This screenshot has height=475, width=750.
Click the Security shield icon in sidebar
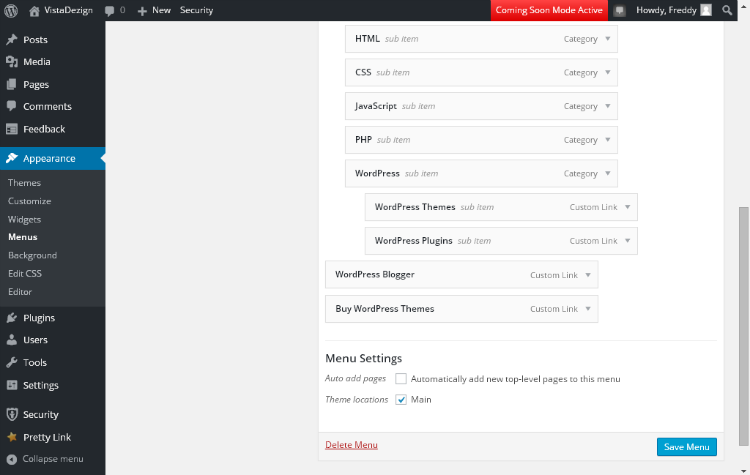(12, 414)
